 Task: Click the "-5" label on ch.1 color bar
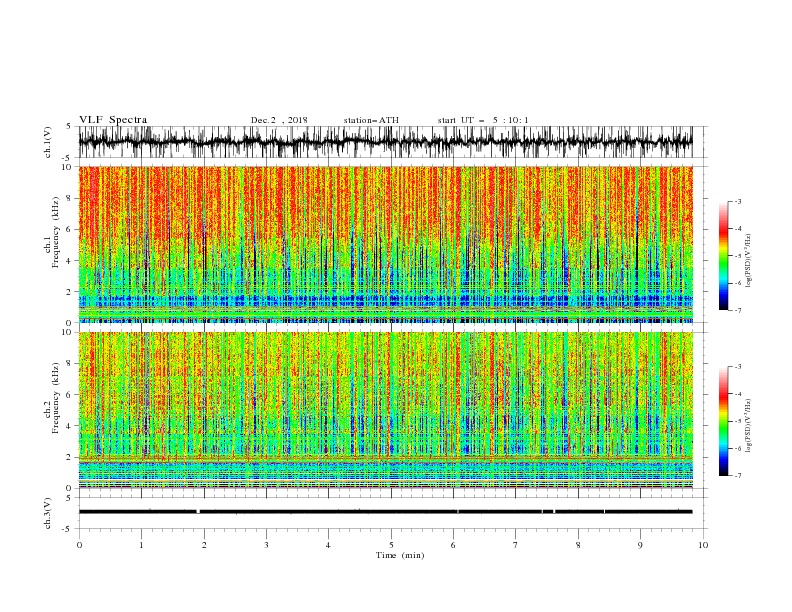pos(737,256)
